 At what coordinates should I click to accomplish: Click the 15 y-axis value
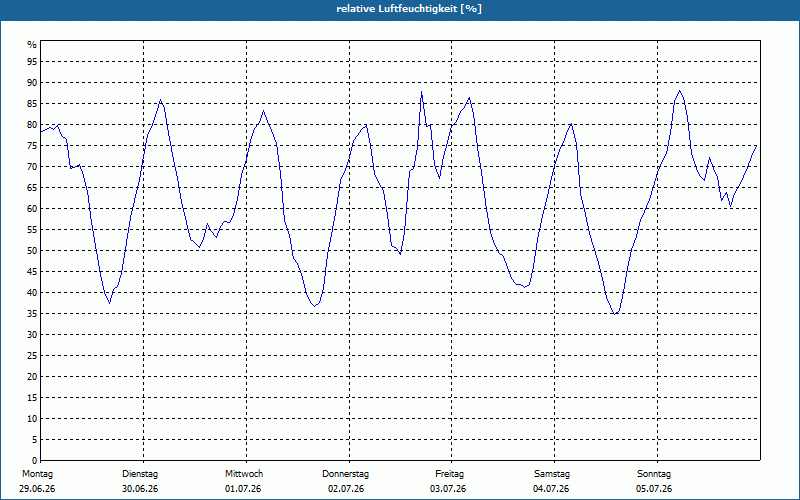tap(32, 398)
